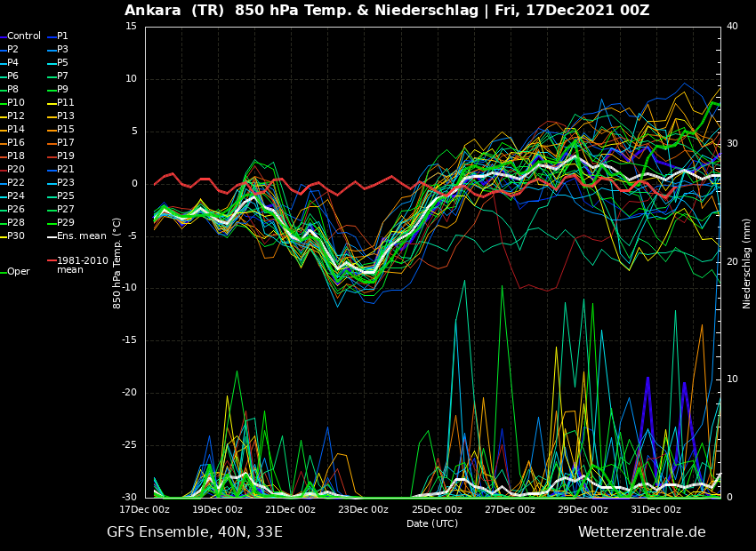Click the 'P17' legend label

66,142
